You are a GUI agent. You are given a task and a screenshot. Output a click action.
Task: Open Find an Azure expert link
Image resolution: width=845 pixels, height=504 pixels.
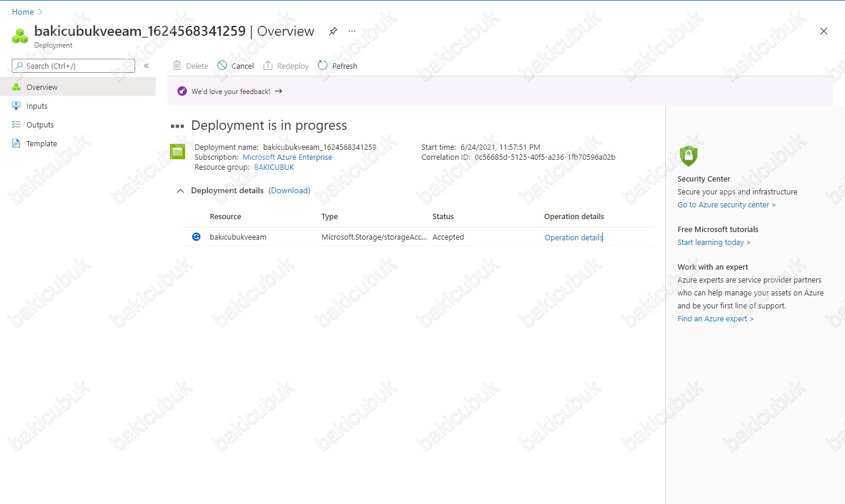point(715,319)
